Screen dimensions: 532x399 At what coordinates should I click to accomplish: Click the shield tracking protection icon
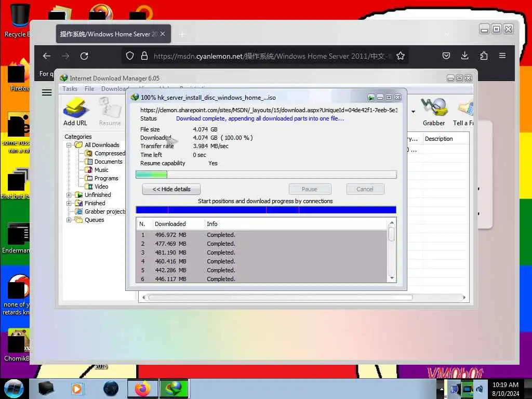(x=129, y=56)
